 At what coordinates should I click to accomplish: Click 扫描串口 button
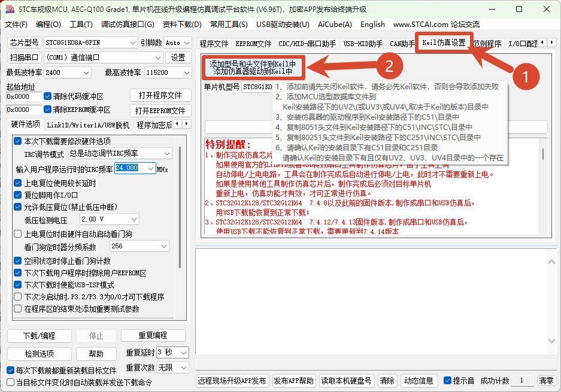point(25,57)
